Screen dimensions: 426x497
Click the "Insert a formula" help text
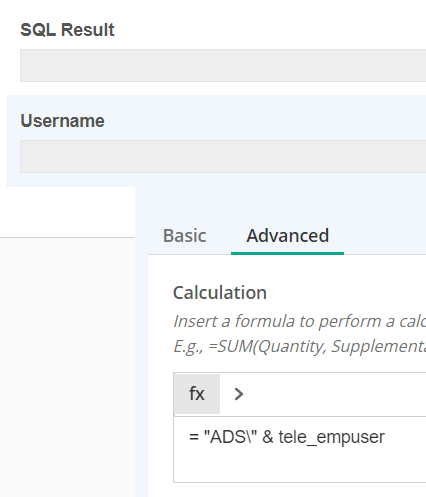pos(299,321)
